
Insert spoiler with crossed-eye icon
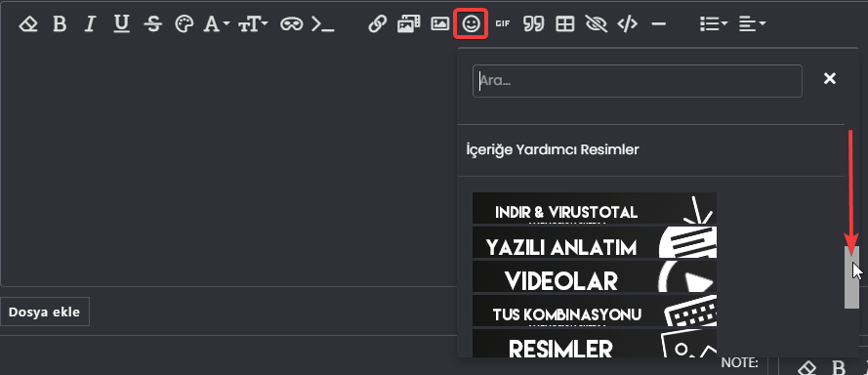[x=597, y=23]
